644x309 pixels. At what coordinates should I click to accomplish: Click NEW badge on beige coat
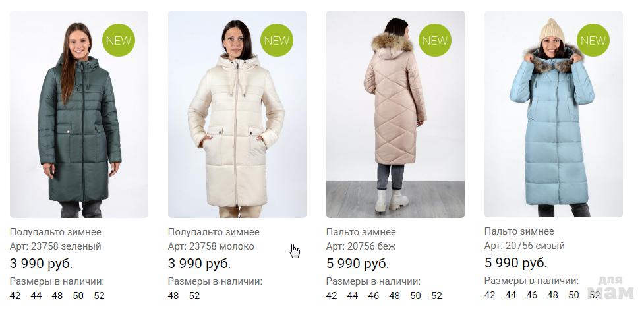coord(434,40)
